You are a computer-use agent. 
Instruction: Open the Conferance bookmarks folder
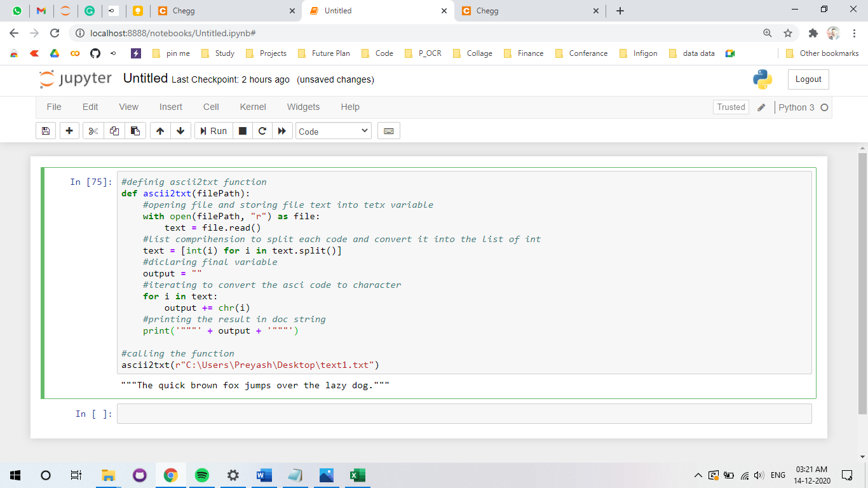pyautogui.click(x=581, y=53)
